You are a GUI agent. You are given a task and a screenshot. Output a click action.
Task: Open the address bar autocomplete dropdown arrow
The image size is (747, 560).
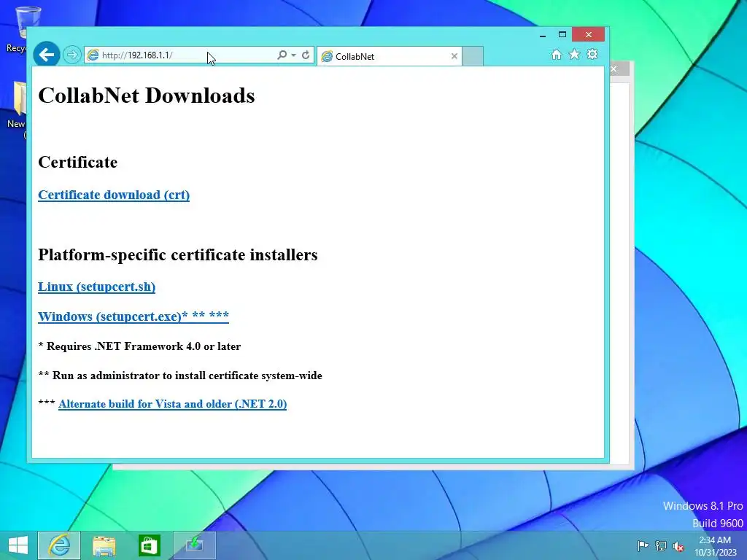click(x=293, y=55)
